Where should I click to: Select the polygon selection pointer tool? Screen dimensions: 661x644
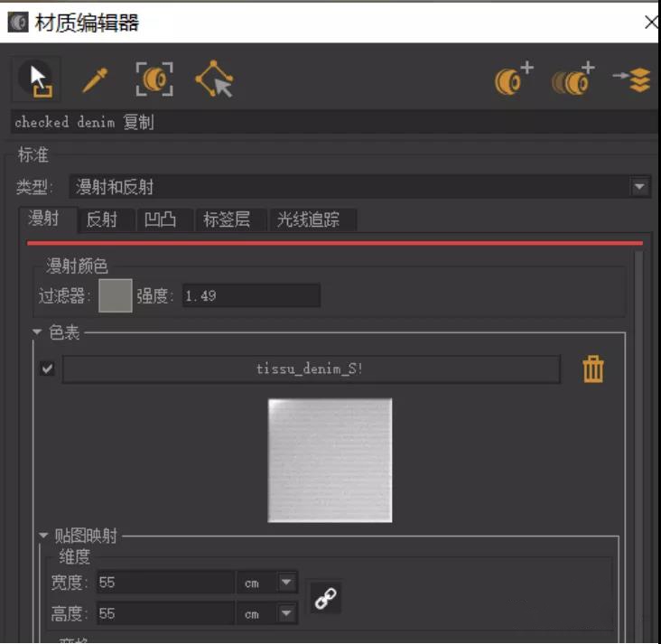[x=214, y=79]
